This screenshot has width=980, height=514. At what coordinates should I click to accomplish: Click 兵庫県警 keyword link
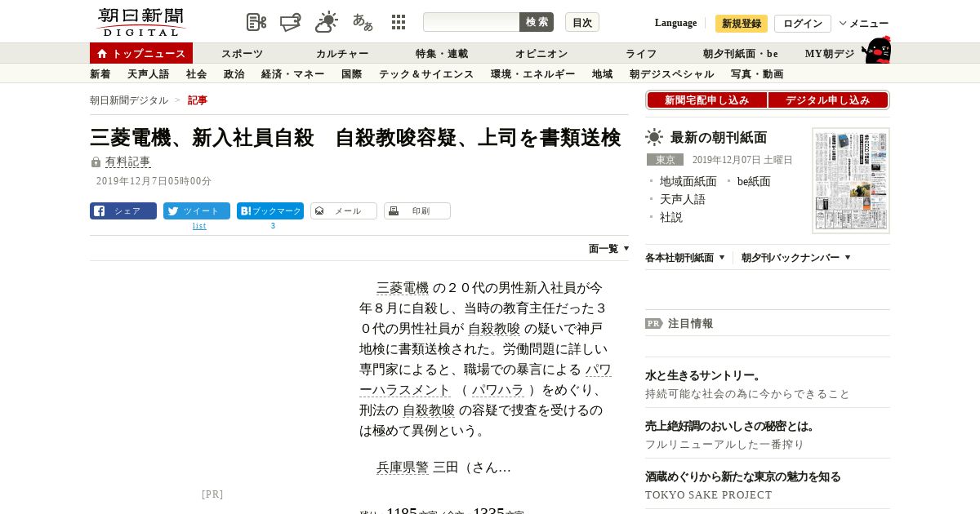(403, 467)
